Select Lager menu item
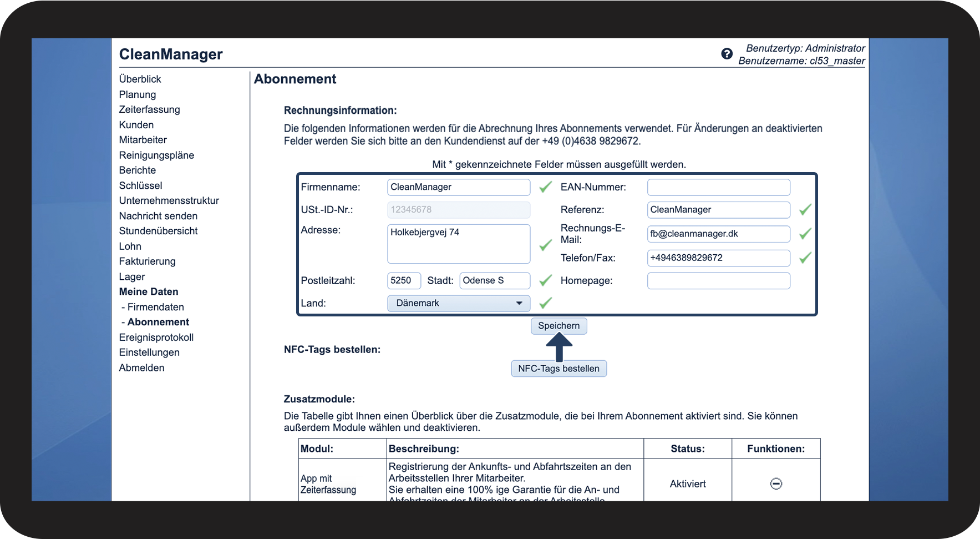The height and width of the screenshot is (539, 980). coord(132,276)
